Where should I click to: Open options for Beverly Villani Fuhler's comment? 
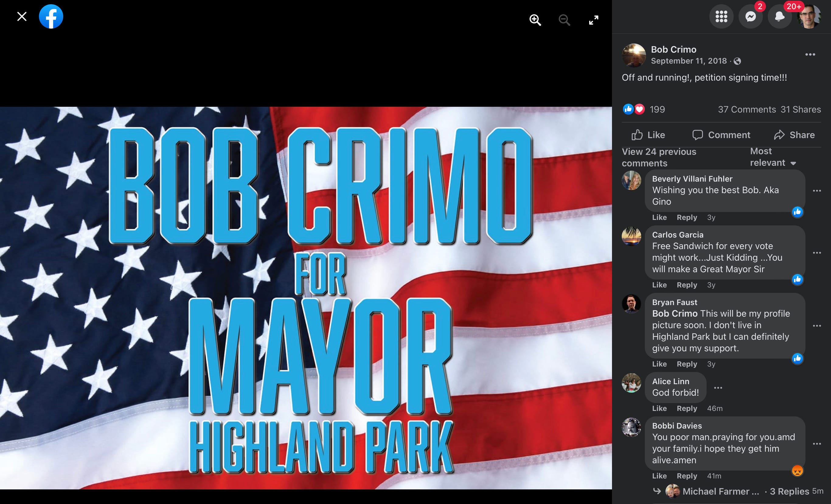[817, 191]
